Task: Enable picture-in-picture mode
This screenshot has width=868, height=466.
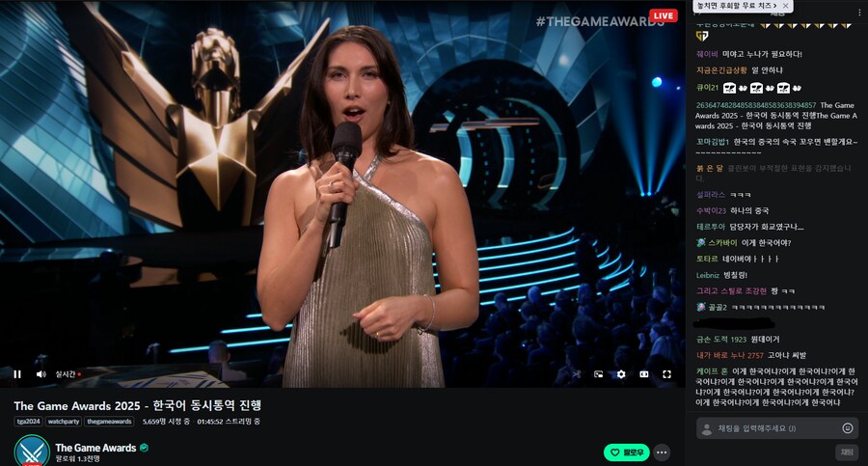Action: [x=598, y=374]
